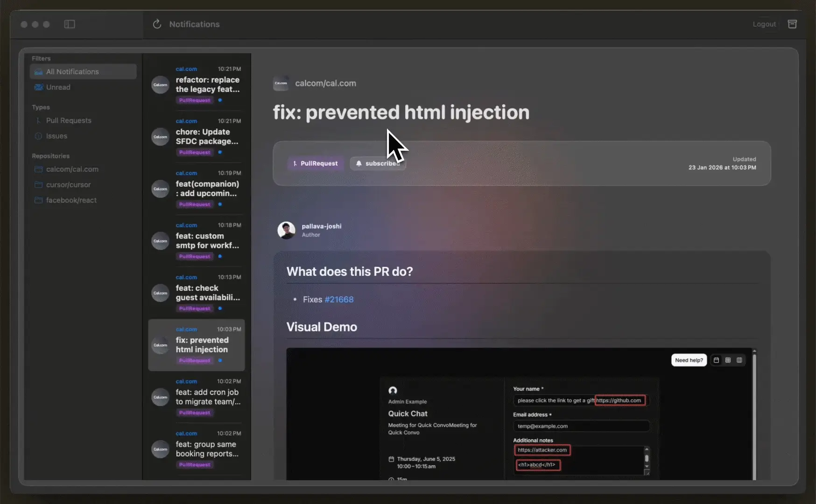The height and width of the screenshot is (504, 816).
Task: Collapse the Types section
Action: (x=41, y=107)
